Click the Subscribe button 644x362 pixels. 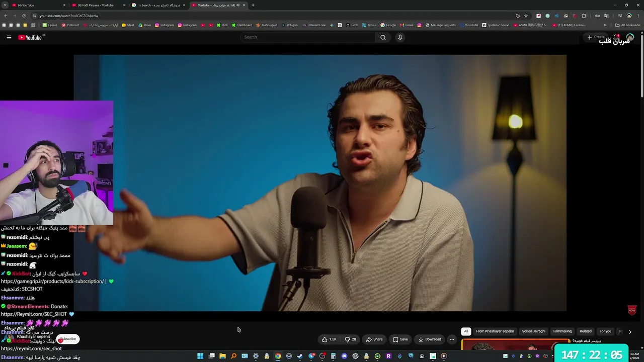tap(68, 339)
